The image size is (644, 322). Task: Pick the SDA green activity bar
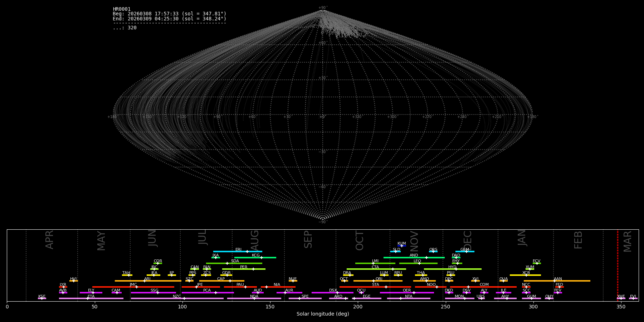pos(234,263)
